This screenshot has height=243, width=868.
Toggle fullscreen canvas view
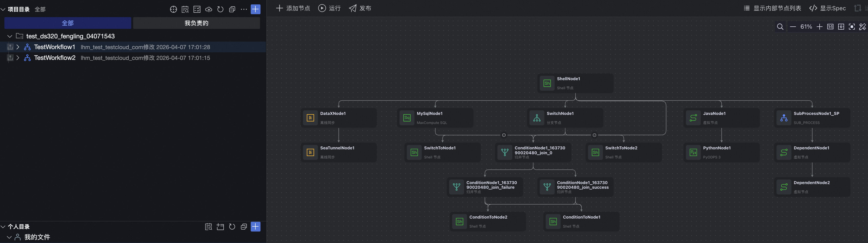click(x=852, y=27)
